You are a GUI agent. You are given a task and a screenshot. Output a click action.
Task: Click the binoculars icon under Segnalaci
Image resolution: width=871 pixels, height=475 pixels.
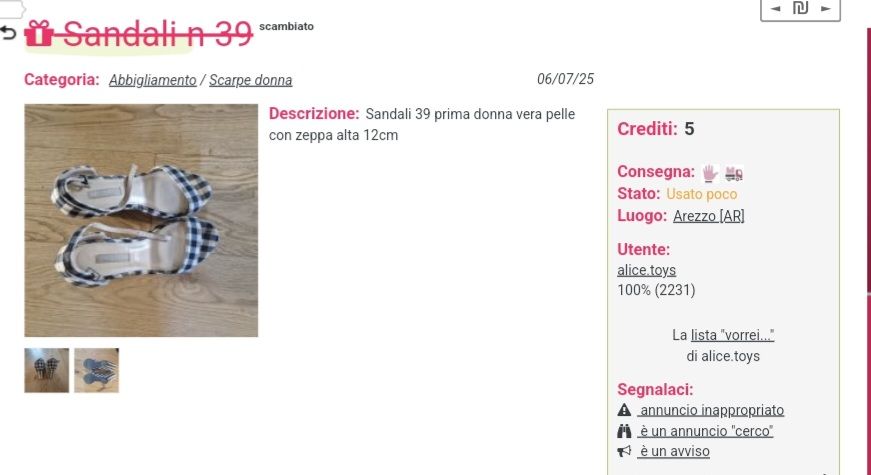[624, 431]
